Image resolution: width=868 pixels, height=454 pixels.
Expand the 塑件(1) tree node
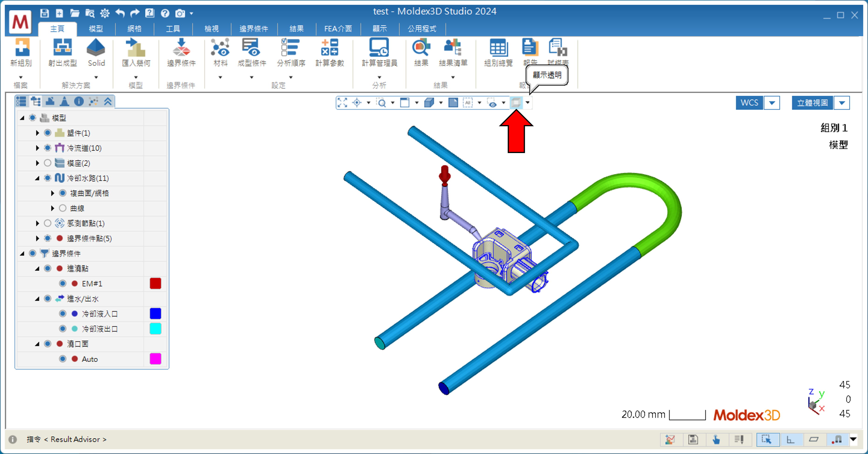[38, 133]
